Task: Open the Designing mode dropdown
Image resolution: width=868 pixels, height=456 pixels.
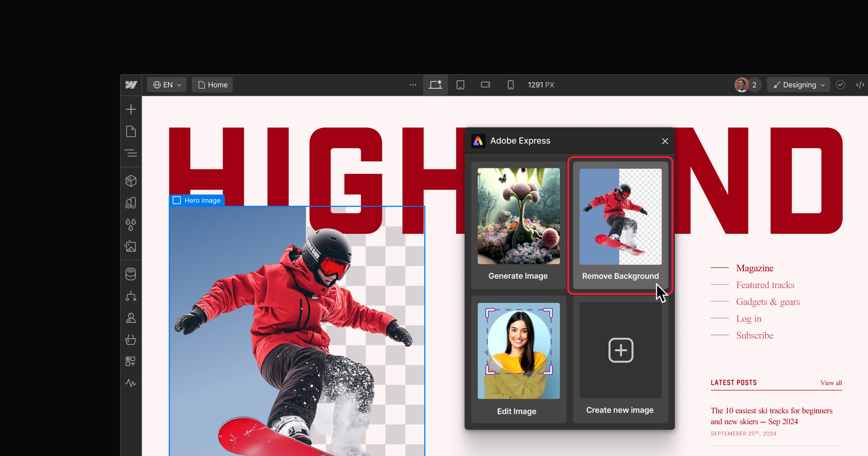Action: (x=798, y=84)
